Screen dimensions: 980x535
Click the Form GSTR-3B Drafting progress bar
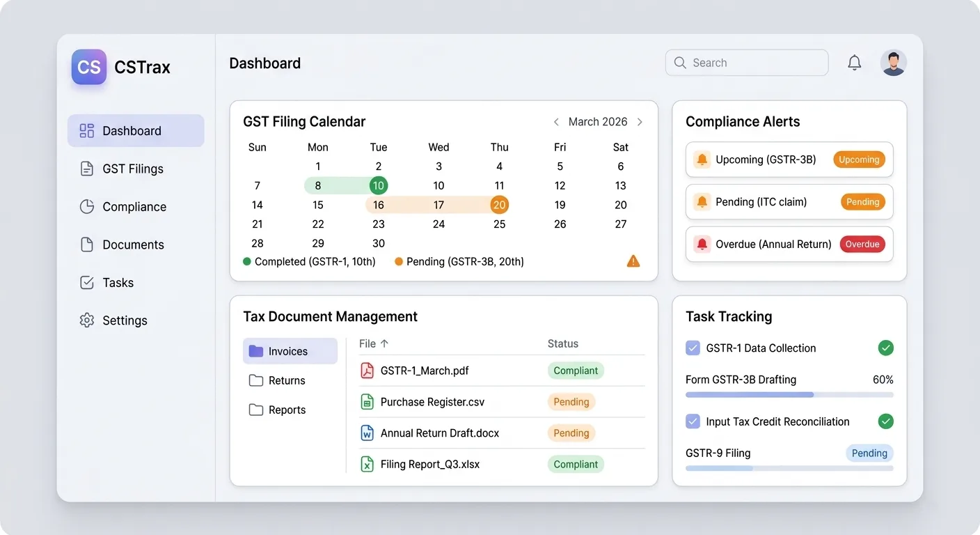click(x=789, y=395)
